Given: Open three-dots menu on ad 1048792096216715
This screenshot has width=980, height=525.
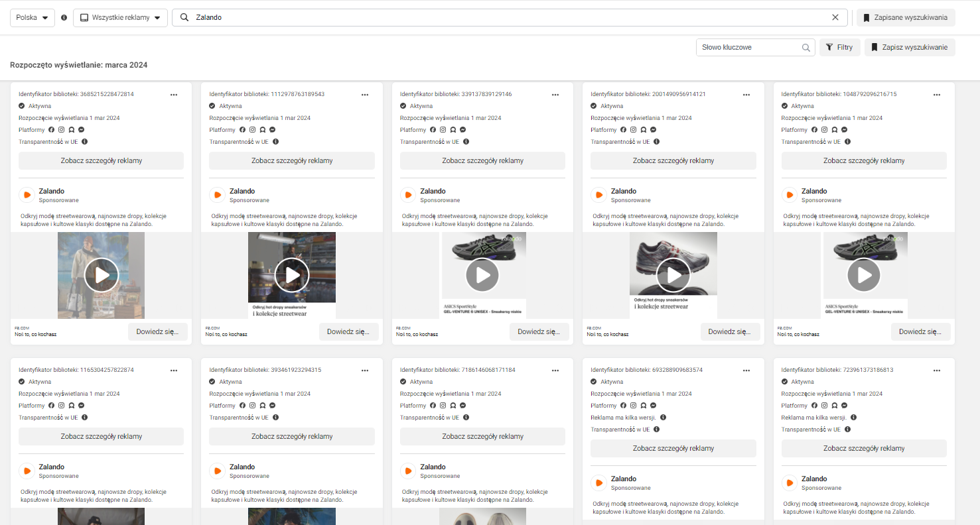Looking at the screenshot, I should click(936, 95).
